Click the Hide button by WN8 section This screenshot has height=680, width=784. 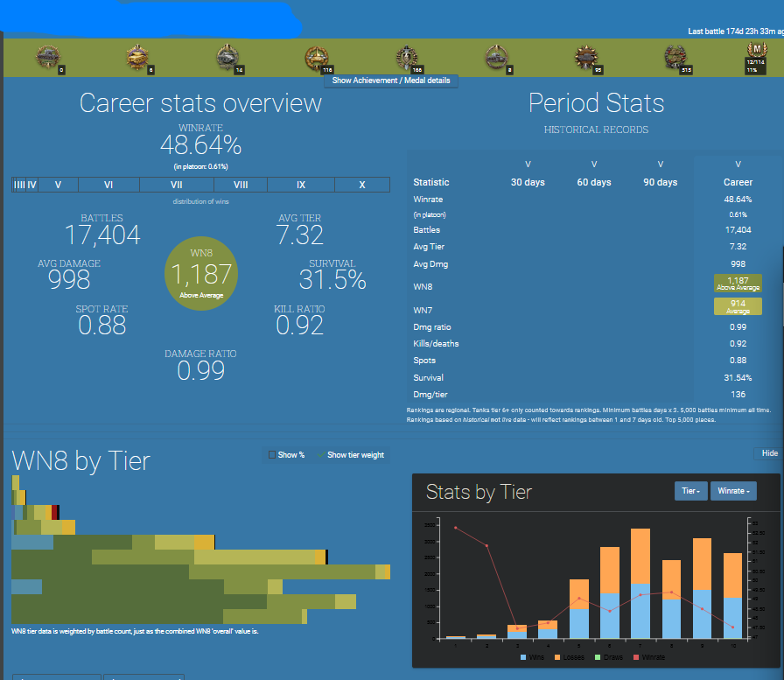pos(769,453)
